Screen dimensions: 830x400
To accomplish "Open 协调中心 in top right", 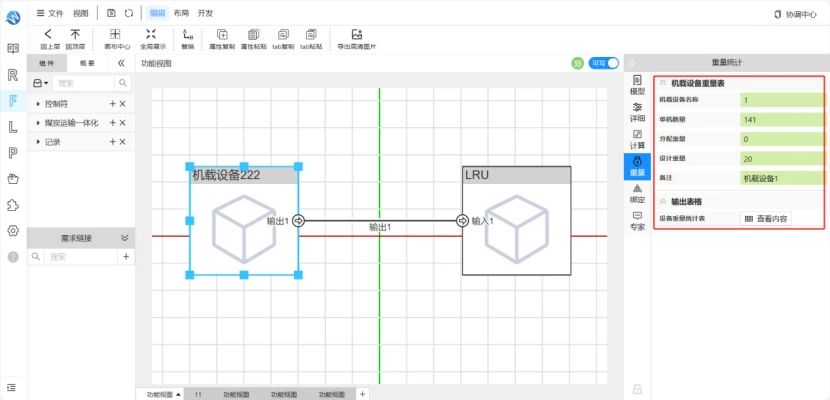I will (795, 14).
